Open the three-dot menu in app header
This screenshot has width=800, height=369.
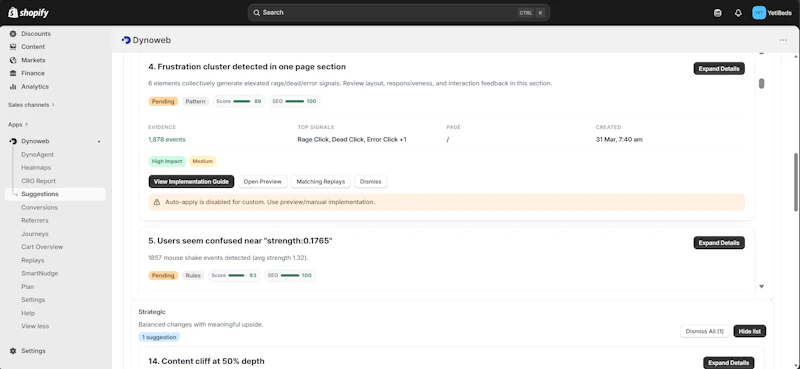pos(783,40)
